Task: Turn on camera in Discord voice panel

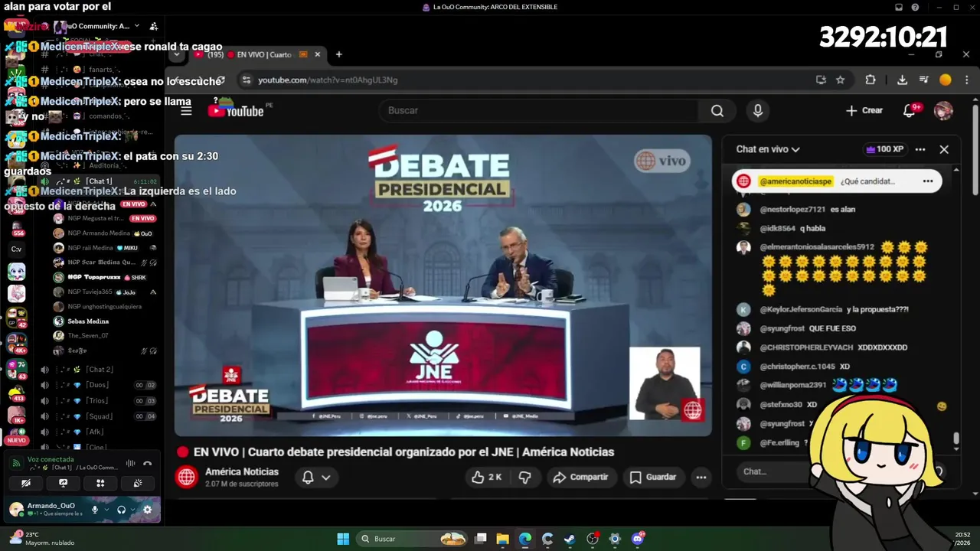Action: click(x=26, y=483)
